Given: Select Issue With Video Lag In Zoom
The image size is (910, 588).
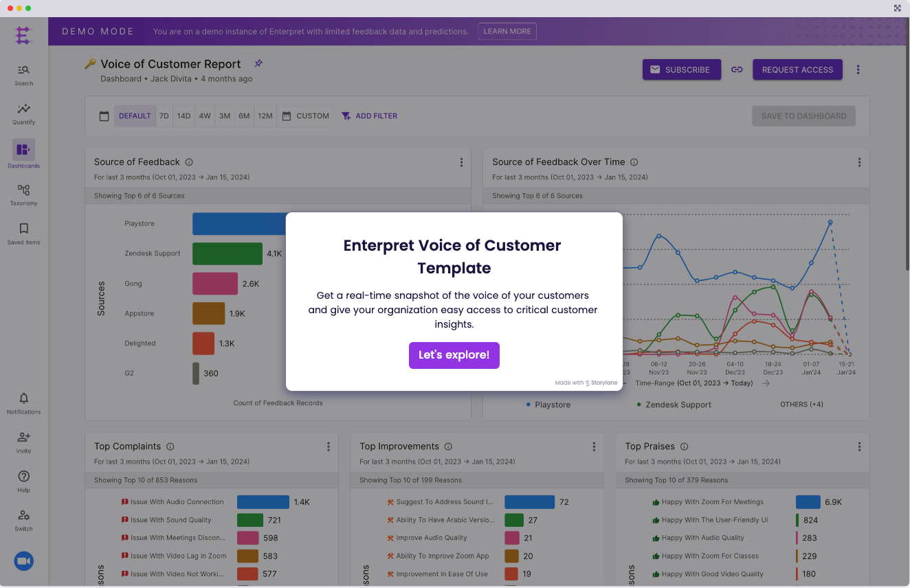Looking at the screenshot, I should click(x=178, y=556).
